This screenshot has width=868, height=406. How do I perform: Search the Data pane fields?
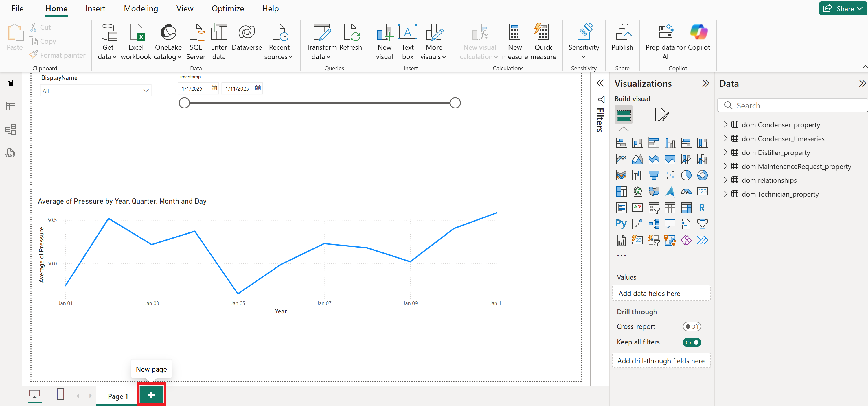pos(792,105)
